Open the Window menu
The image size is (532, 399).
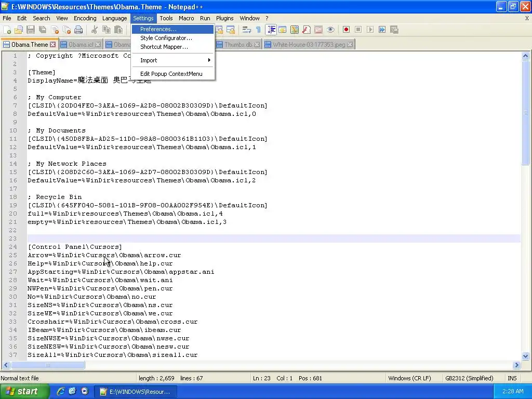click(249, 18)
